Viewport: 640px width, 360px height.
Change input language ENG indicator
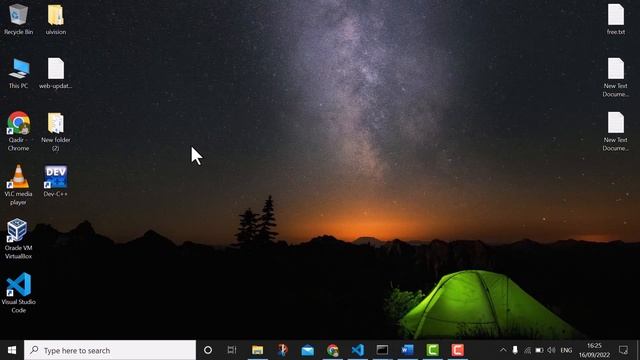[x=566, y=350]
